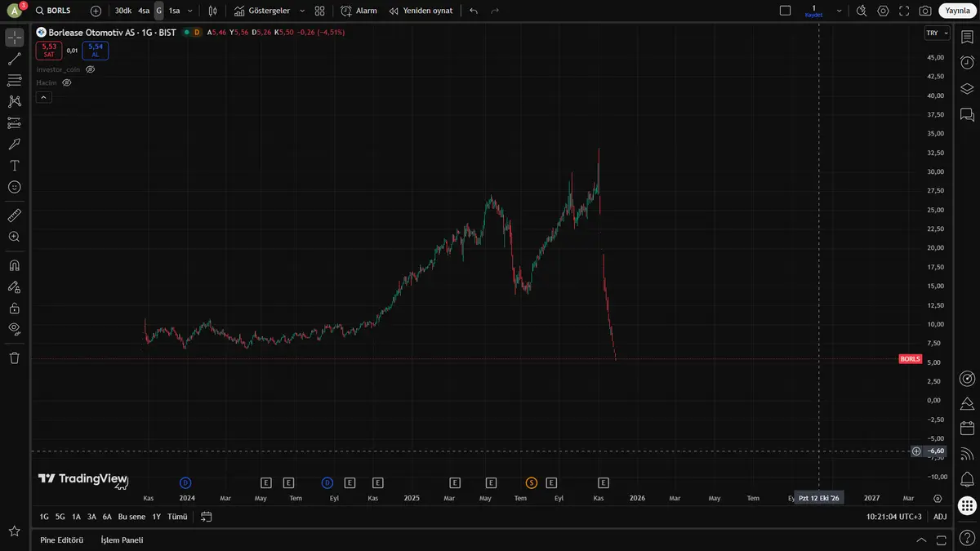Collapse the indicator legend chevron
This screenshot has width=980, height=551.
pyautogui.click(x=44, y=97)
